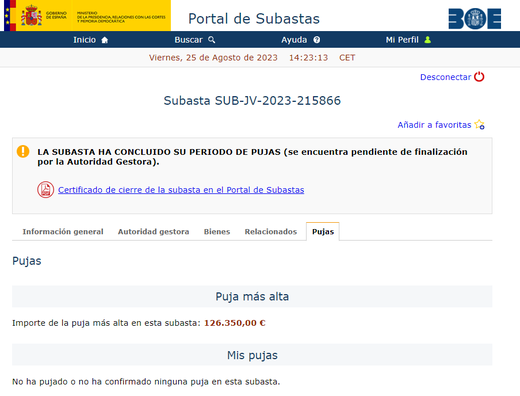Click the amount 126.350,00 €
Viewport: 520px width, 396px height.
[235, 323]
